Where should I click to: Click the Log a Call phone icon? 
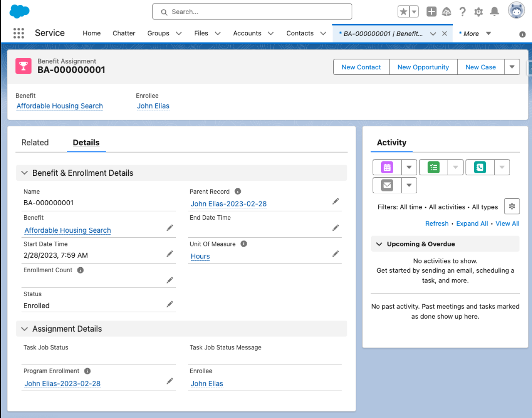pos(480,167)
